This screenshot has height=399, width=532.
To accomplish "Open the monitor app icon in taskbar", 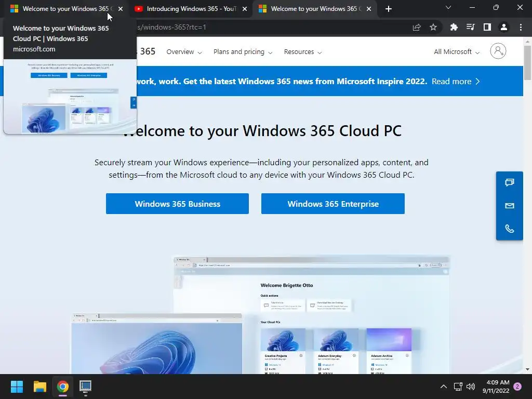I will tap(86, 387).
